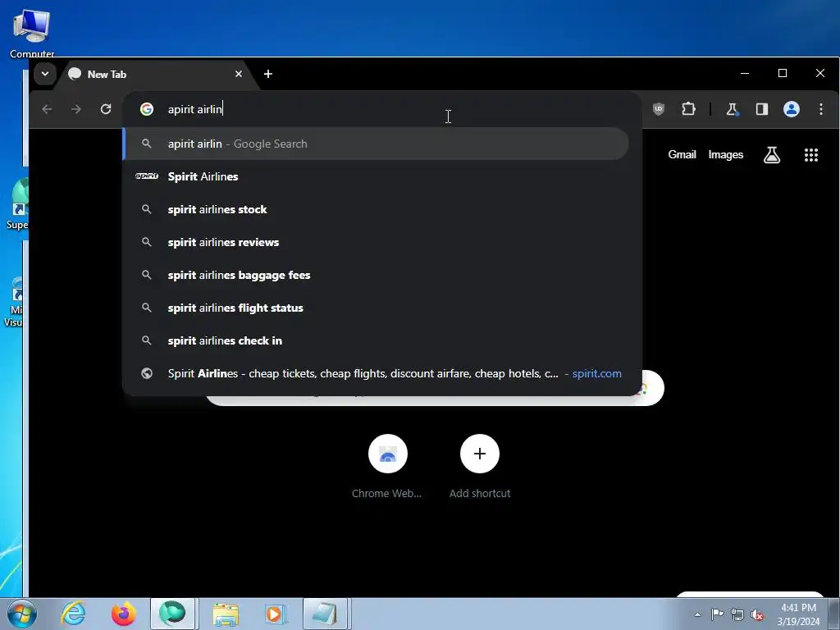Show hidden tray icons arrow
This screenshot has width=840, height=630.
click(x=697, y=614)
